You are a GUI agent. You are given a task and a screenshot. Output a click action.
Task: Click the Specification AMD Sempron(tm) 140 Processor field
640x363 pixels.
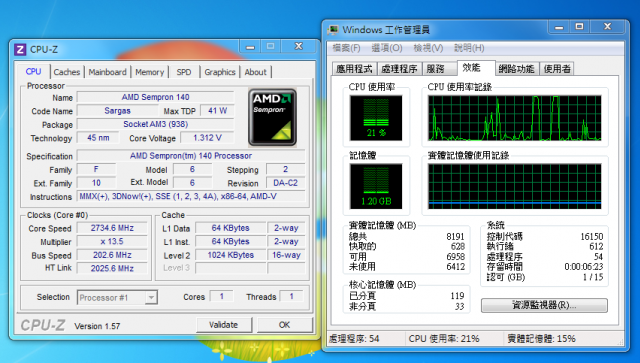[191, 156]
